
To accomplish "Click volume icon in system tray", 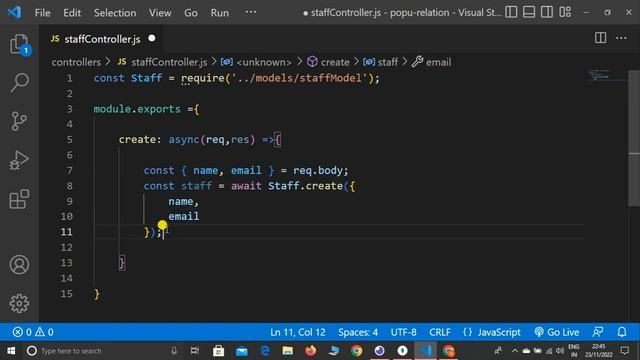I will point(560,351).
